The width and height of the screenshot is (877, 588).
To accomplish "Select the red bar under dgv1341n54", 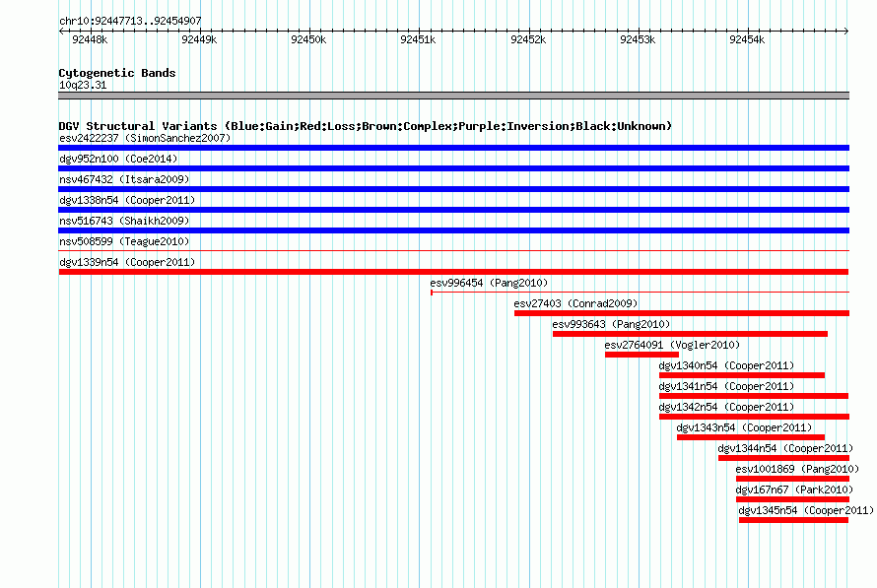I will [754, 396].
